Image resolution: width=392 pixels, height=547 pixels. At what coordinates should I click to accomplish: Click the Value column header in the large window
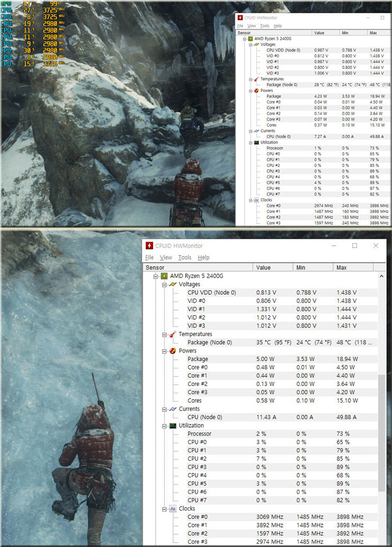tap(273, 268)
